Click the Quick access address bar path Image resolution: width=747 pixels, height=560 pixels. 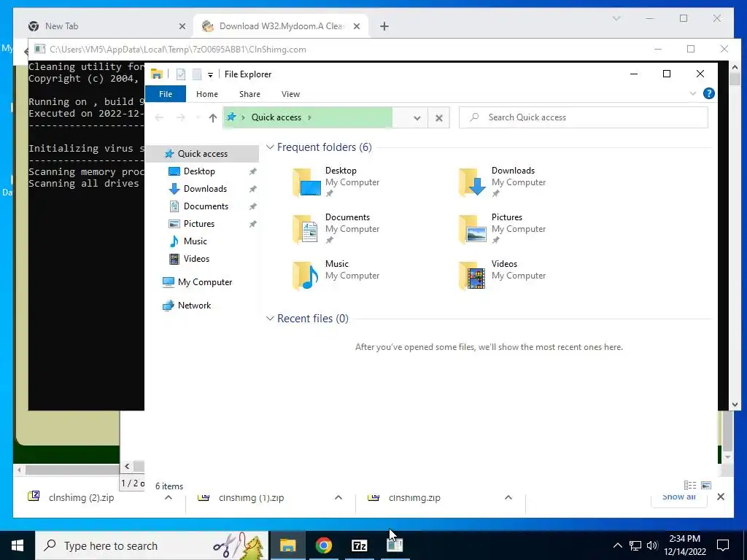(x=276, y=117)
